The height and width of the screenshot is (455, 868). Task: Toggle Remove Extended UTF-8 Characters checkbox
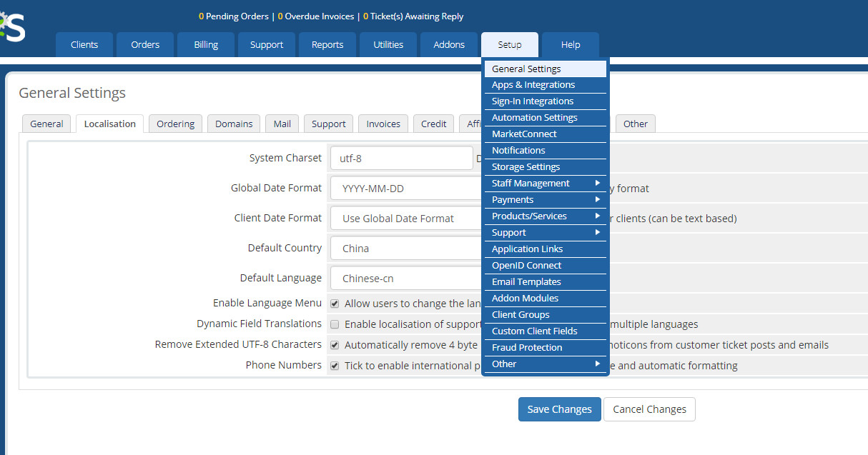coord(335,345)
